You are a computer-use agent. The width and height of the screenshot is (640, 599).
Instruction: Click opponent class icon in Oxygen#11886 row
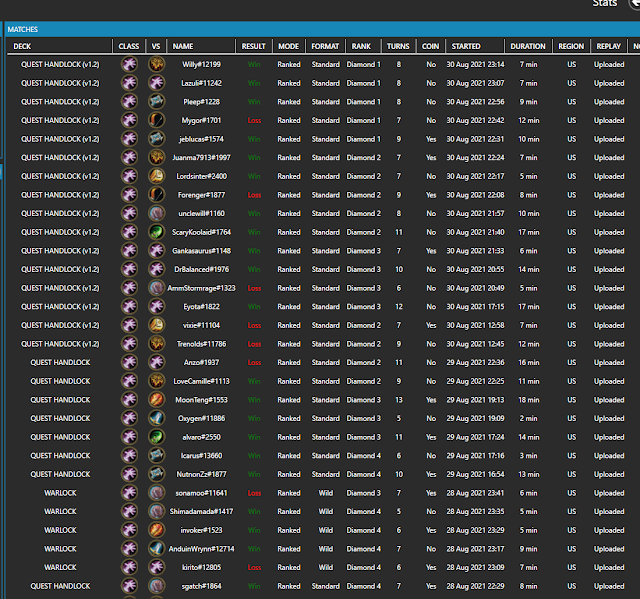(x=156, y=418)
